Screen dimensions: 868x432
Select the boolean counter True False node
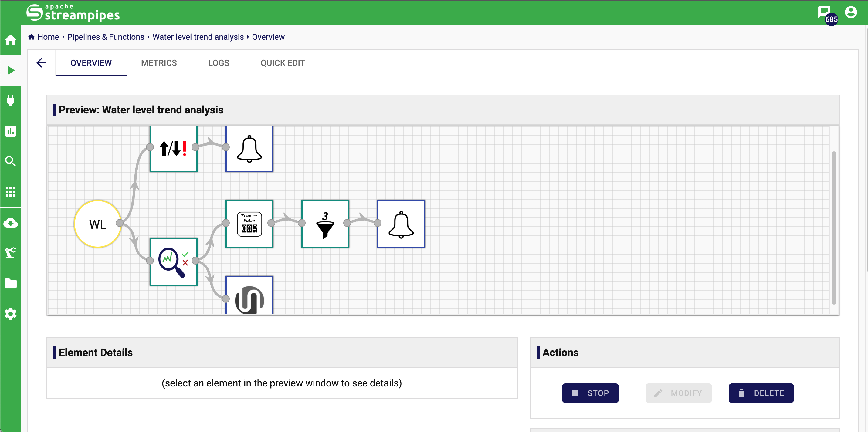click(249, 224)
